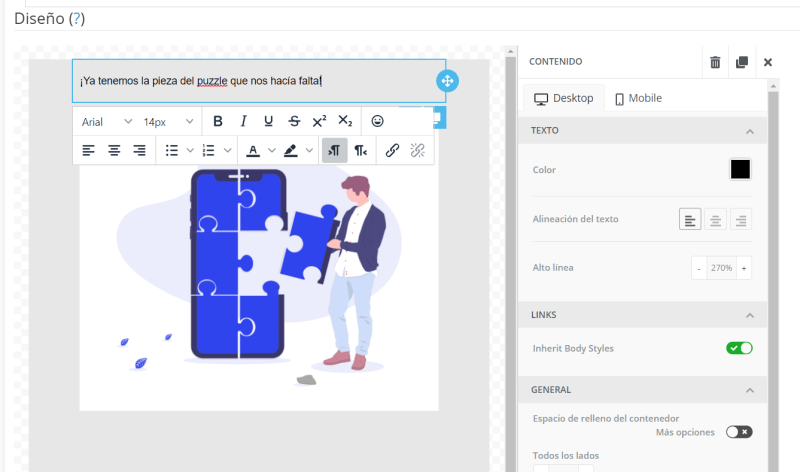The width and height of the screenshot is (800, 472).
Task: Enable Más opciones padding toggle
Action: click(739, 432)
